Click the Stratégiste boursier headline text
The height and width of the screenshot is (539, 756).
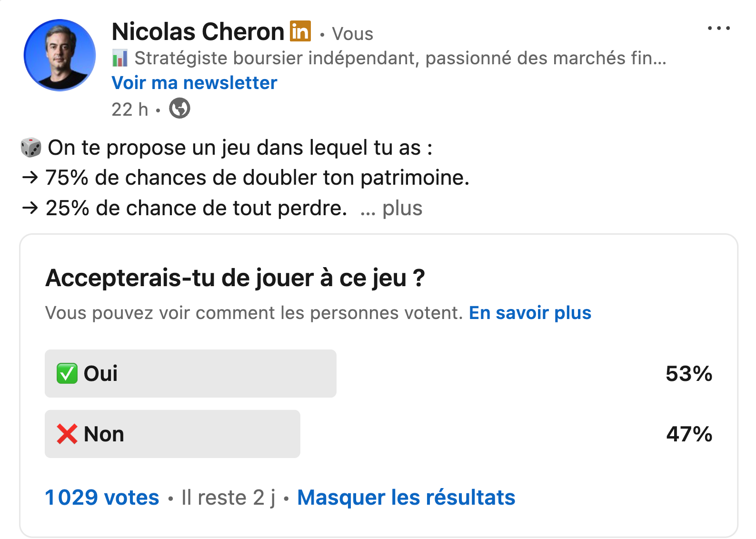(x=400, y=58)
